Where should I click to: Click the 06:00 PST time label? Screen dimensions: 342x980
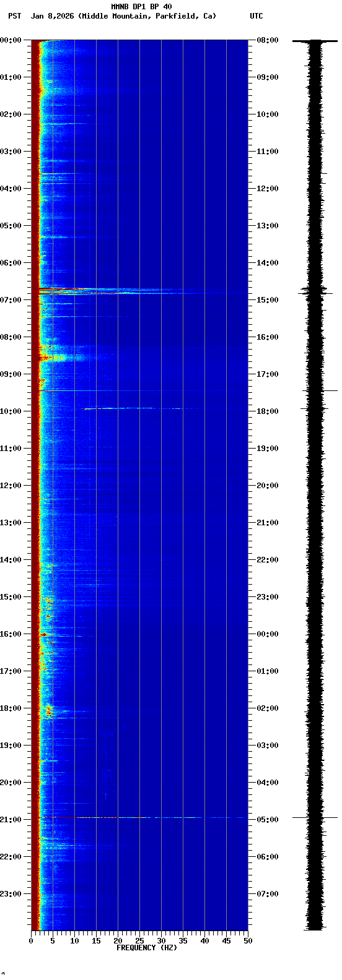[11, 263]
